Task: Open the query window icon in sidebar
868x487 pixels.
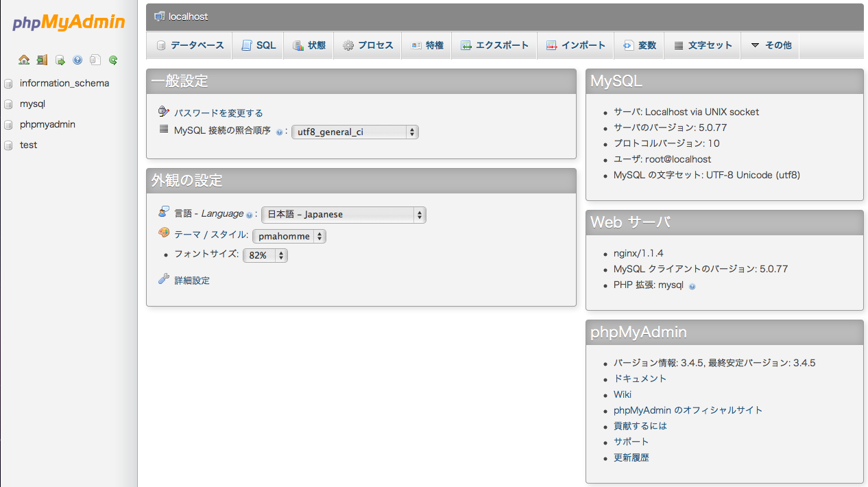Action: click(x=60, y=60)
